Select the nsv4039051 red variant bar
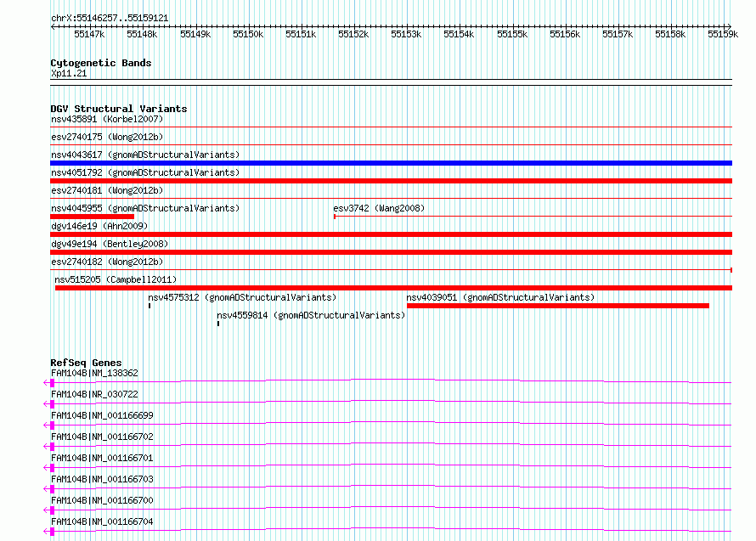 (x=558, y=306)
